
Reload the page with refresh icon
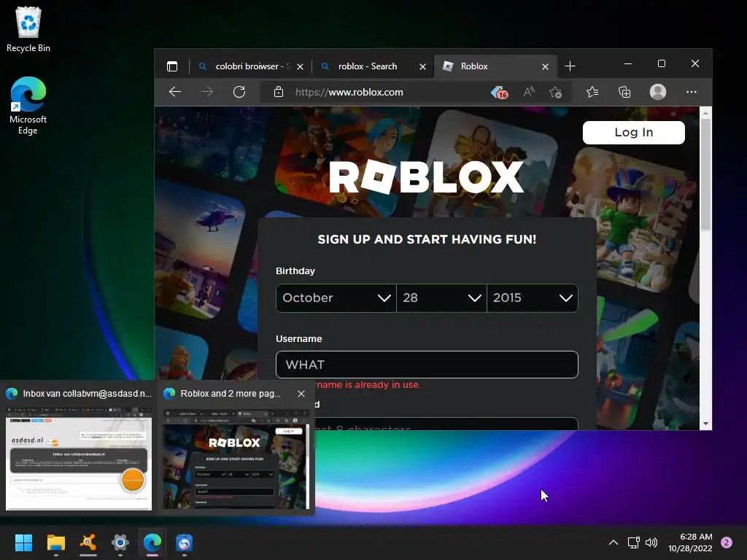tap(239, 92)
